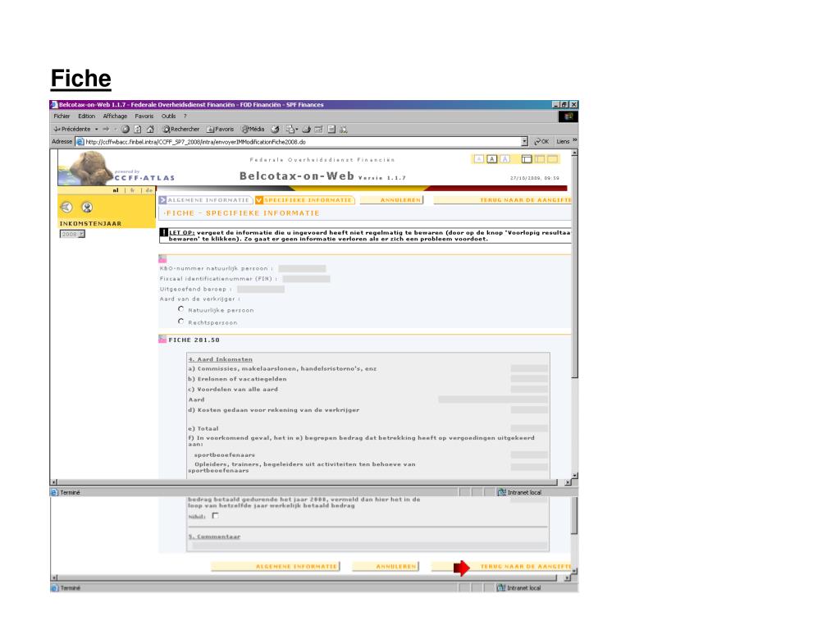
Task: Open the Média toolbar button
Action: (253, 129)
